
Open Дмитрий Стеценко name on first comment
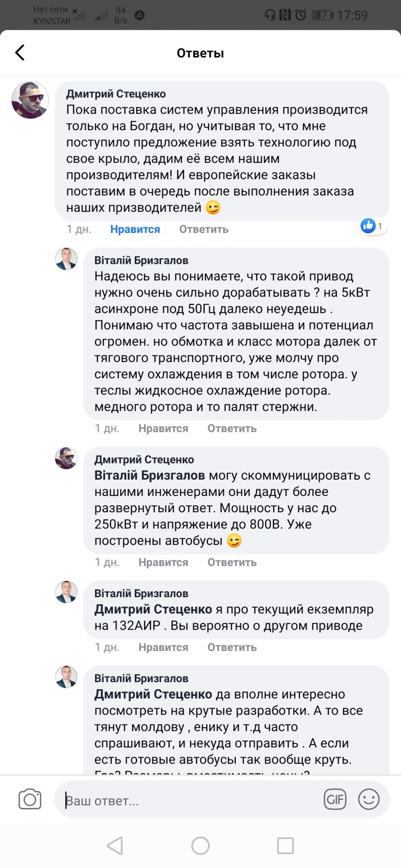116,94
